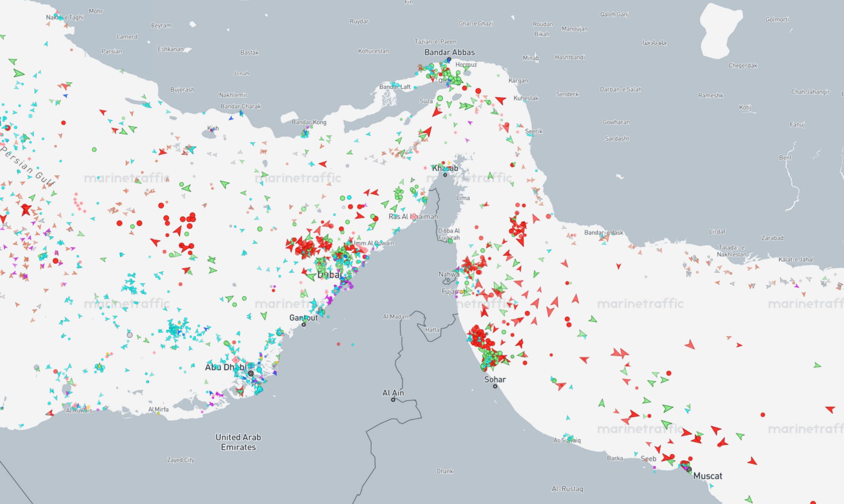
Task: Select the Minab label
Action: point(531,58)
